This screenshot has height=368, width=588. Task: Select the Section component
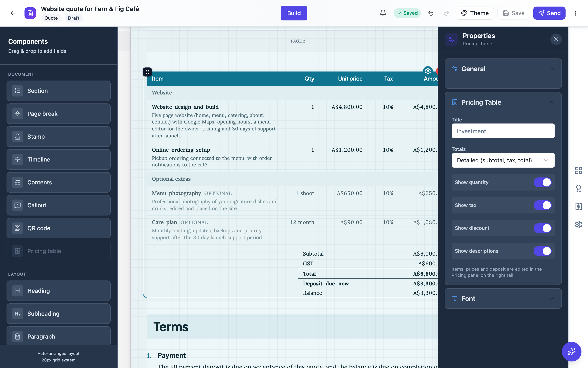coord(59,91)
